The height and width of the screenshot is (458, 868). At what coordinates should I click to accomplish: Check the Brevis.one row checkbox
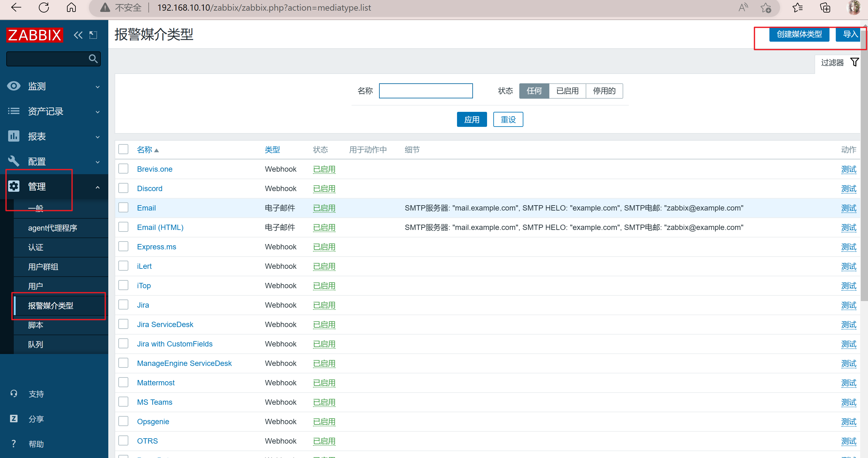coord(123,169)
